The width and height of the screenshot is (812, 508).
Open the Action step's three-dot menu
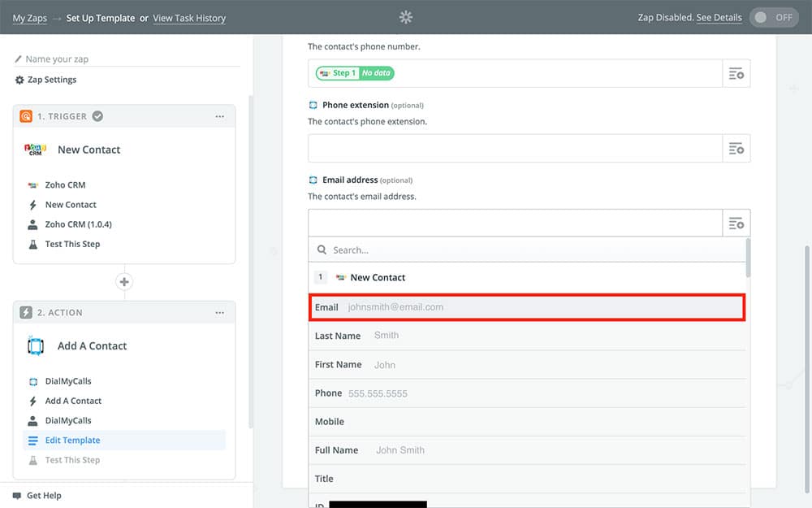pos(219,313)
